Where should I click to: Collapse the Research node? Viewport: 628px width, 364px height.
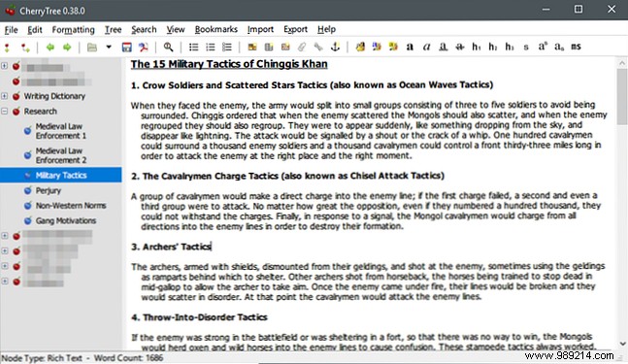(x=5, y=112)
